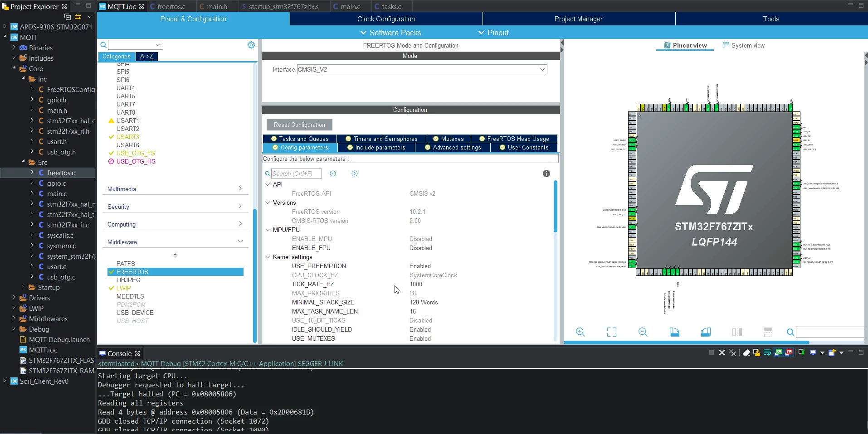Viewport: 868px width, 434px height.
Task: Collapse all in Project Explorer
Action: pyautogui.click(x=68, y=17)
